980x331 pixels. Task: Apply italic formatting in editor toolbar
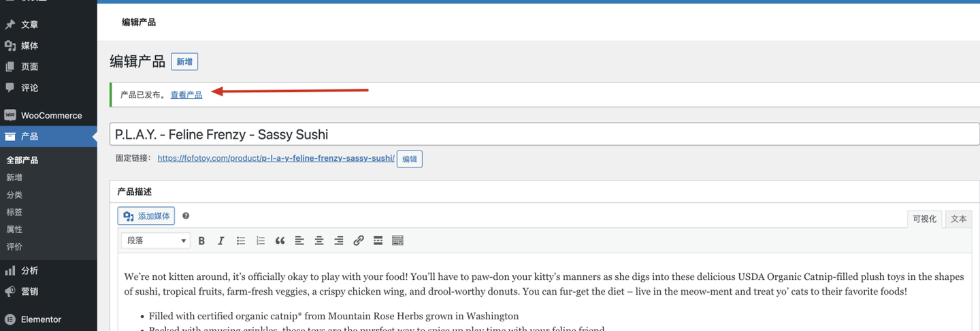[x=220, y=240]
